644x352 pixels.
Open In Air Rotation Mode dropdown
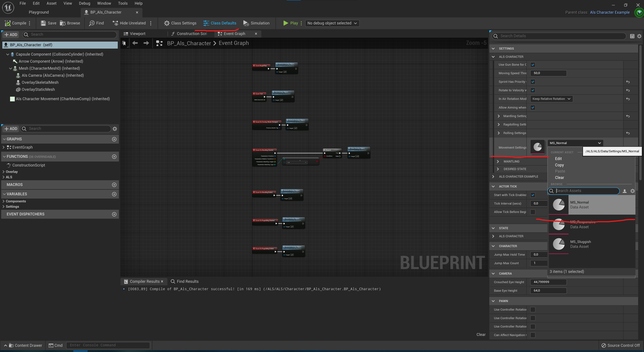(x=551, y=99)
